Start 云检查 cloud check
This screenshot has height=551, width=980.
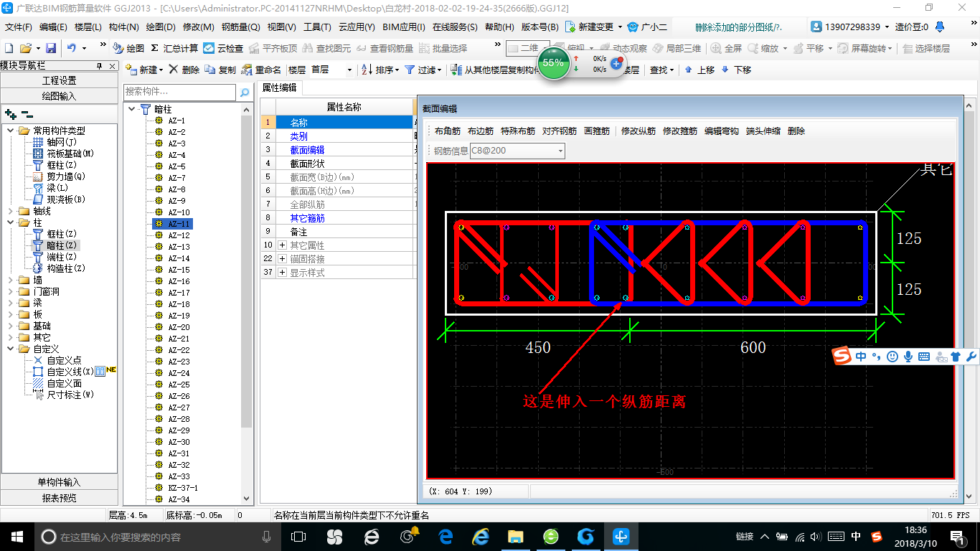223,48
